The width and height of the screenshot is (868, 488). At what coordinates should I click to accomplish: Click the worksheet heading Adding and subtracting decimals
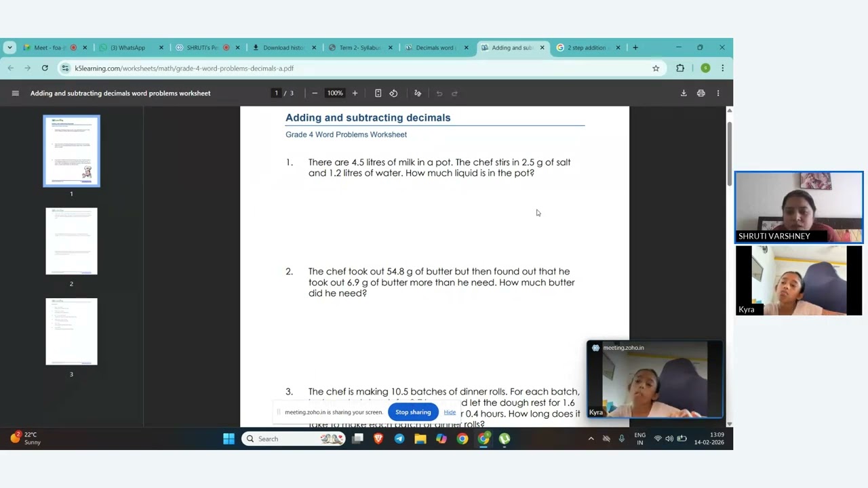pyautogui.click(x=368, y=118)
